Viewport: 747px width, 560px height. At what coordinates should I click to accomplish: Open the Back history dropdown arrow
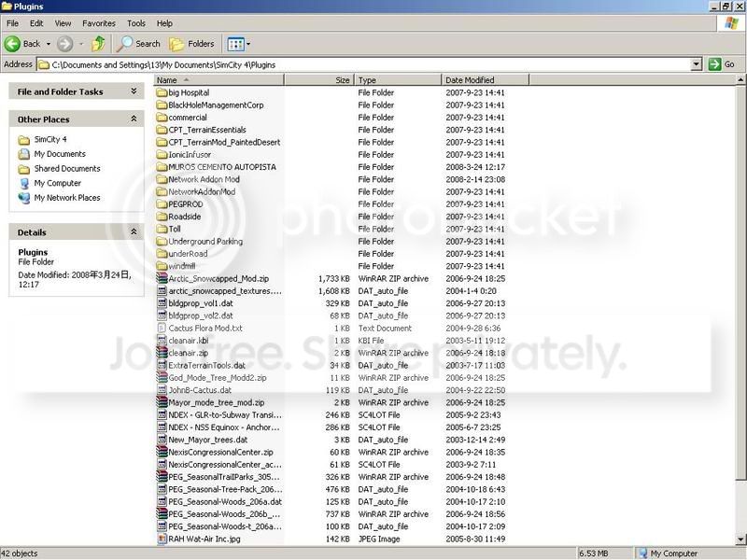(x=49, y=44)
